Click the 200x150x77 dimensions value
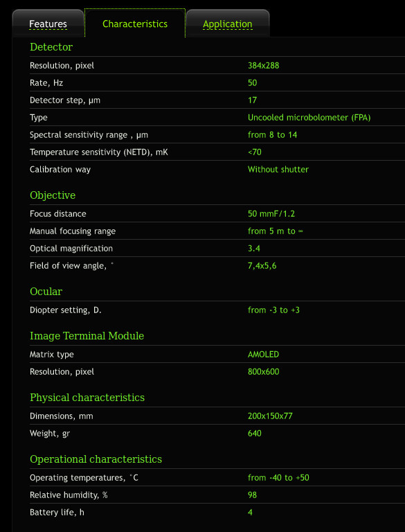The height and width of the screenshot is (532, 405). coord(270,416)
